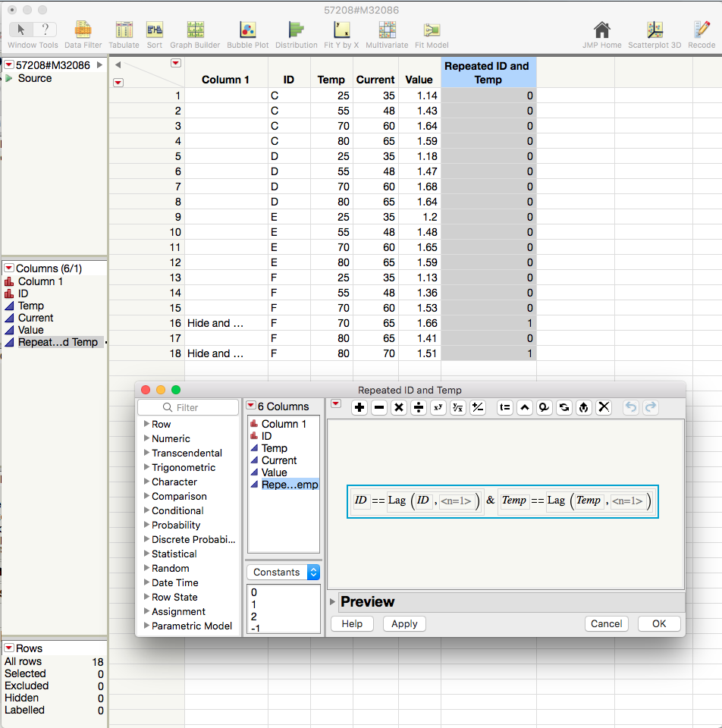
Task: Click the Repeated ID and Temp column header
Action: click(x=488, y=73)
